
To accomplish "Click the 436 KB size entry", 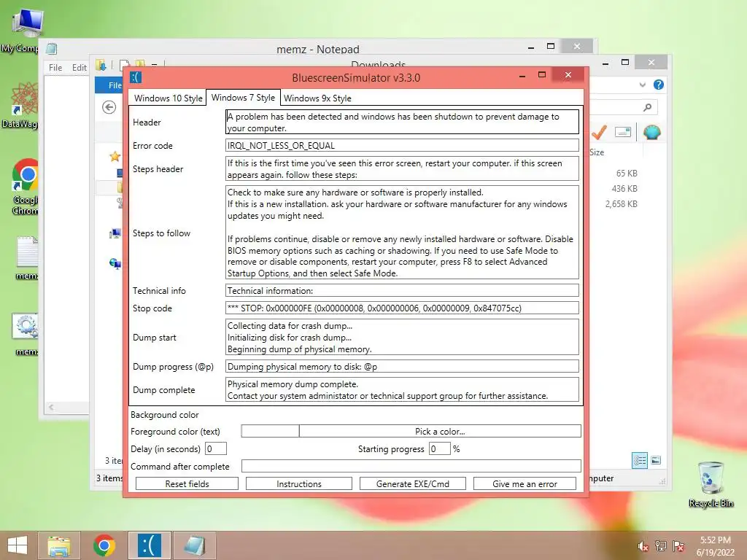I will pyautogui.click(x=624, y=189).
